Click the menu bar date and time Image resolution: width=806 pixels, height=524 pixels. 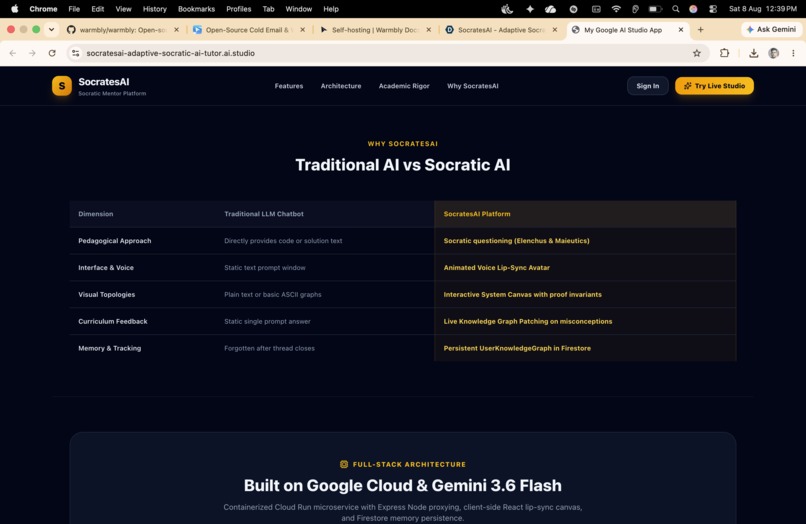(x=763, y=9)
